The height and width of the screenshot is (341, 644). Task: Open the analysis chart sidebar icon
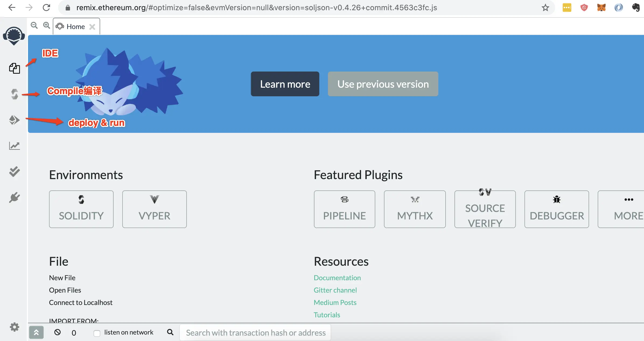(14, 146)
